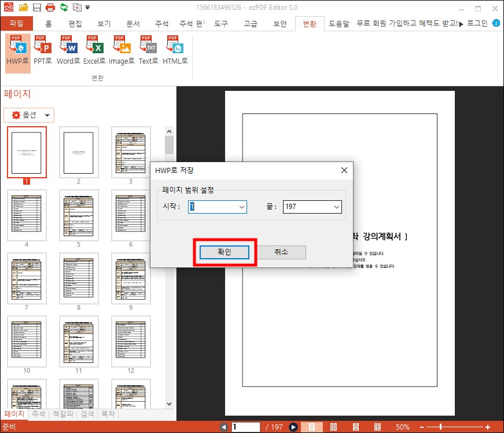Click the 로그인 link
The width and height of the screenshot is (504, 433).
pyautogui.click(x=477, y=23)
